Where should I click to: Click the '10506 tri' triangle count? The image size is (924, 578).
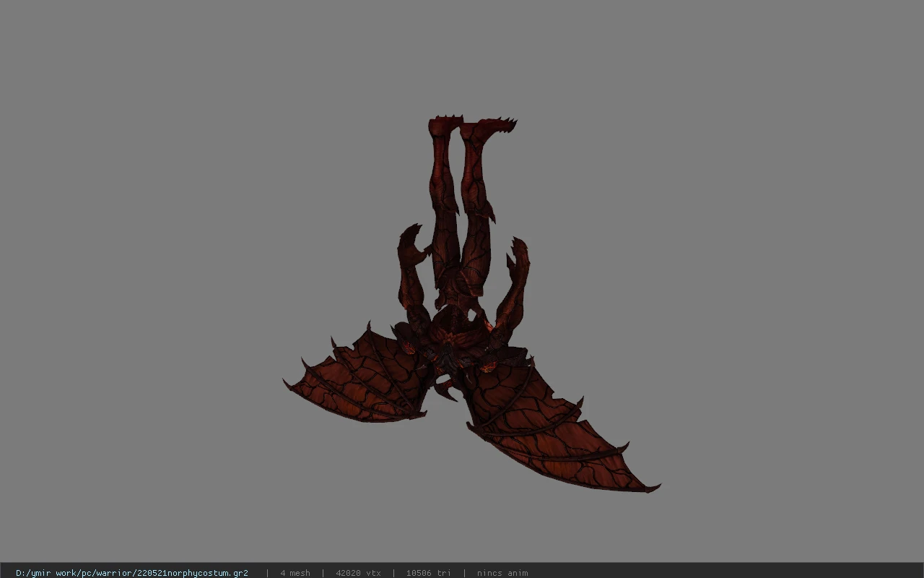(x=429, y=573)
